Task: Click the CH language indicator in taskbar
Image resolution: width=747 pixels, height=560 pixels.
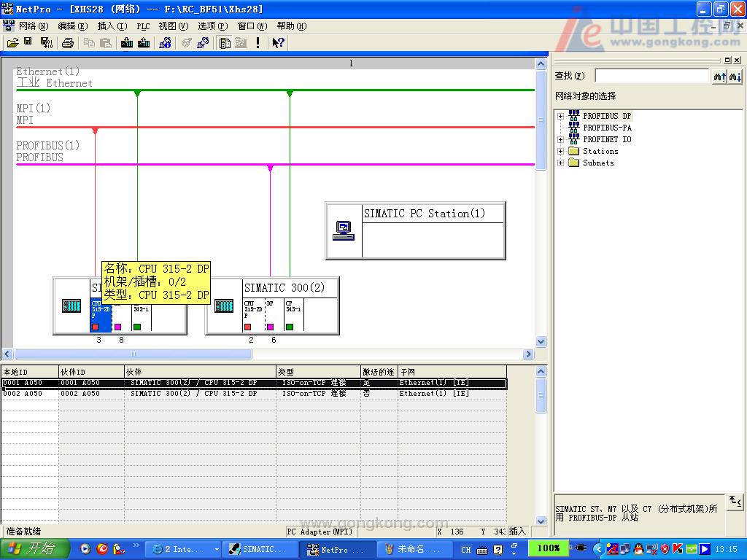Action: point(466,550)
